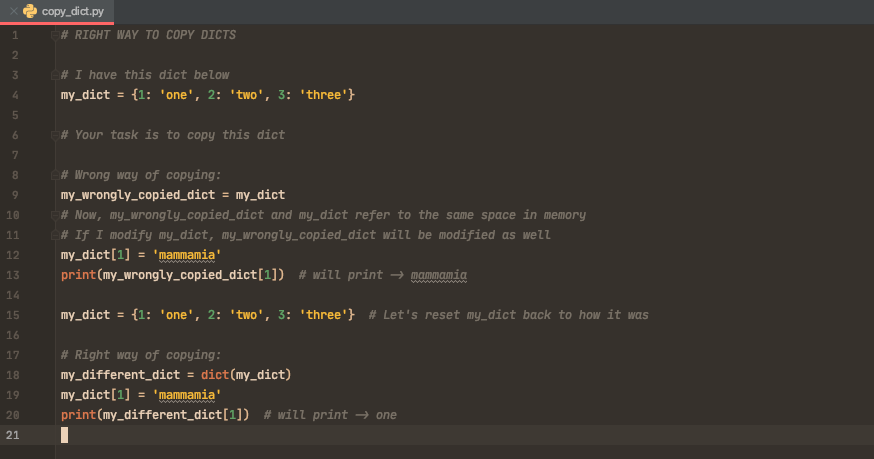Click the 'mammamia' string on line 19

187,395
